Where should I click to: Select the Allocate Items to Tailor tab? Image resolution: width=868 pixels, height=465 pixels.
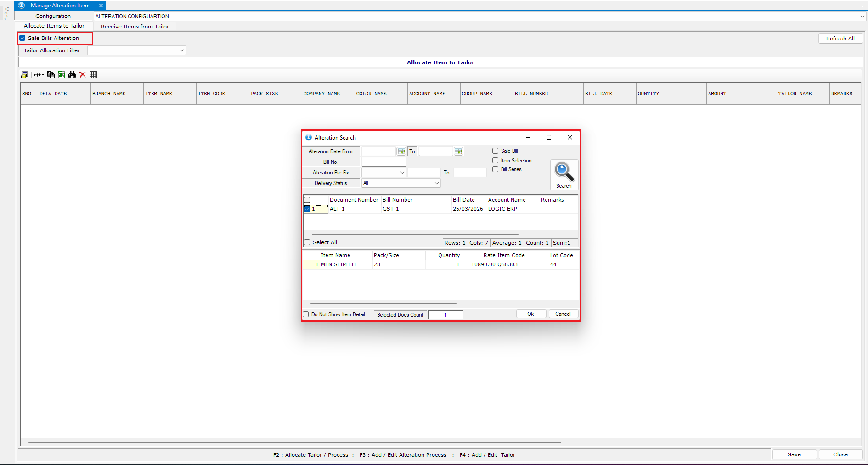pos(54,26)
